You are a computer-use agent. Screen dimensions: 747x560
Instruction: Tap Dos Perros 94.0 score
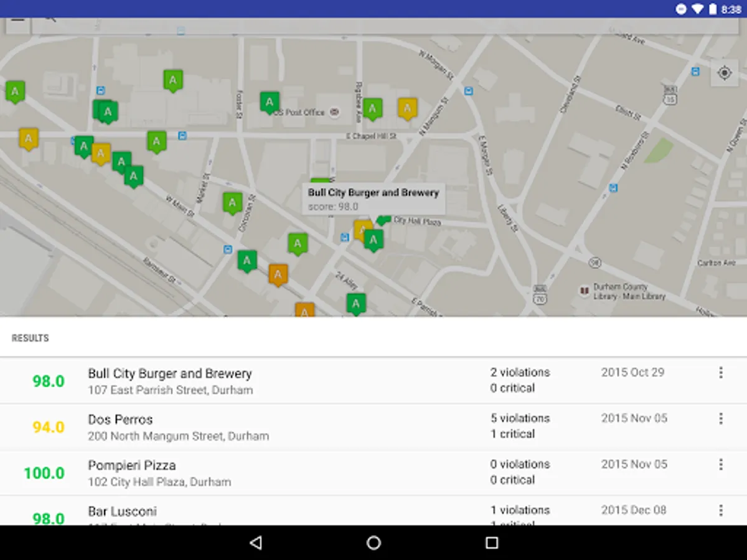pos(49,427)
